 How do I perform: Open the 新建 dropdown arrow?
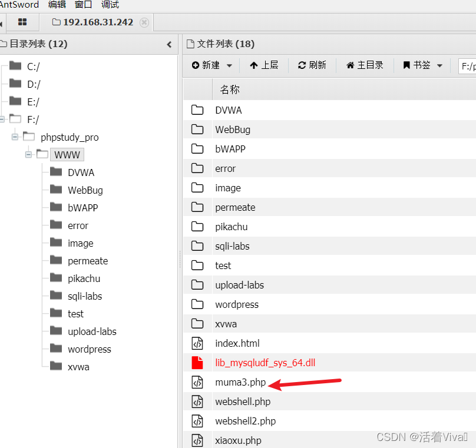(230, 65)
